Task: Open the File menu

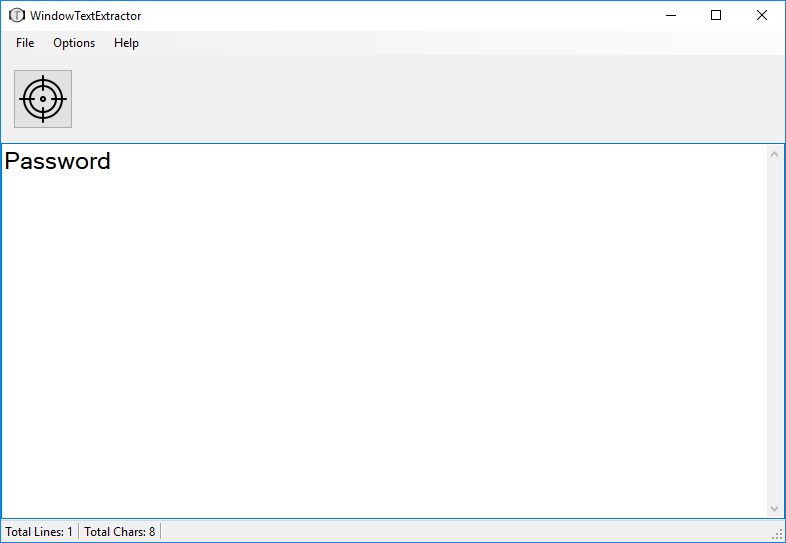Action: point(25,43)
